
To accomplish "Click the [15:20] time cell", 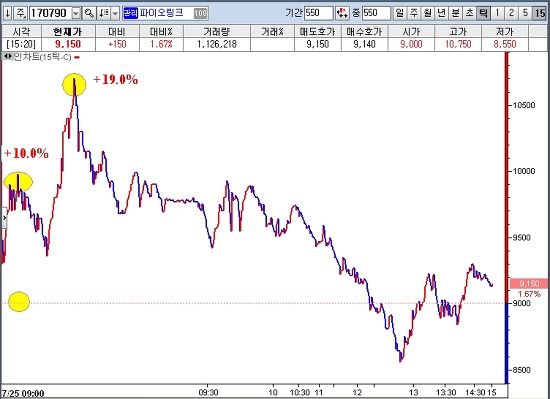I will [21, 44].
